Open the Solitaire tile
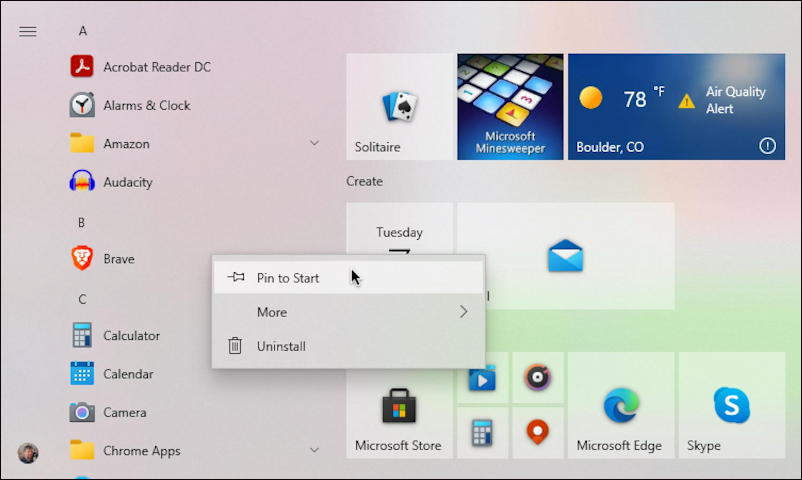This screenshot has height=480, width=802. pos(399,107)
